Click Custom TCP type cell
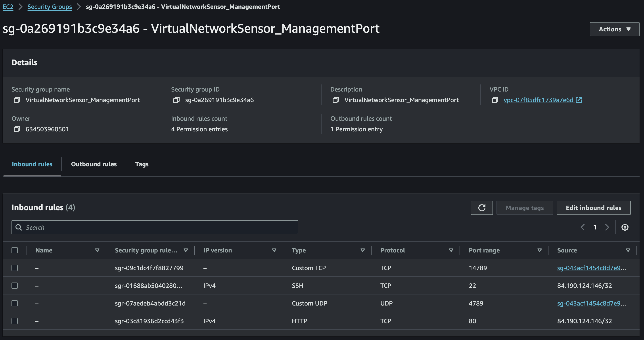Image resolution: width=644 pixels, height=340 pixels. (309, 268)
